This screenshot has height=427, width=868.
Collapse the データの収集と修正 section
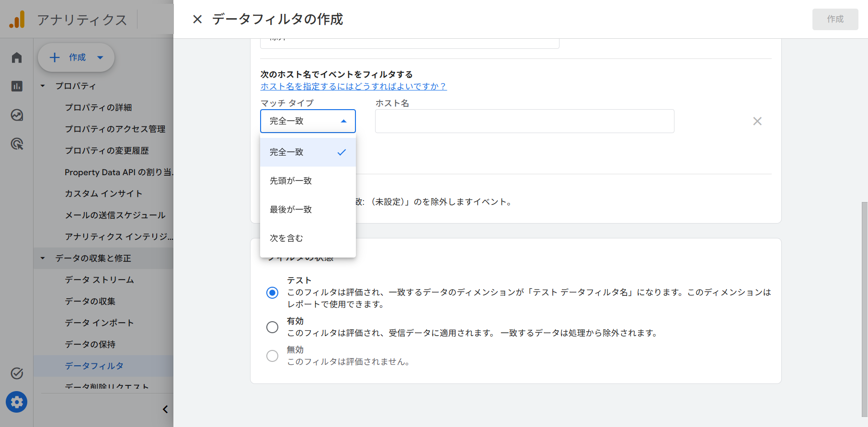pyautogui.click(x=43, y=258)
